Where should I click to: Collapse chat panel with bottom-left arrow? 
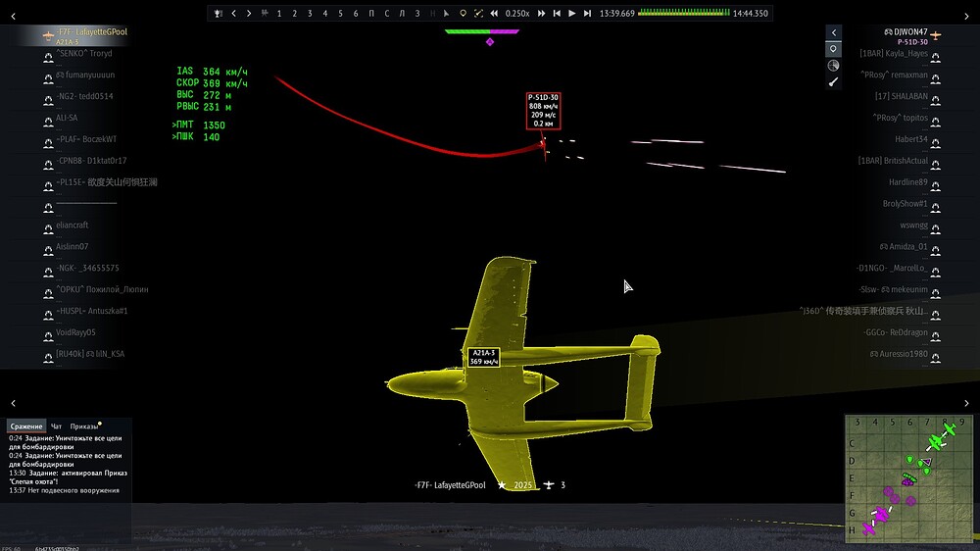(13, 403)
